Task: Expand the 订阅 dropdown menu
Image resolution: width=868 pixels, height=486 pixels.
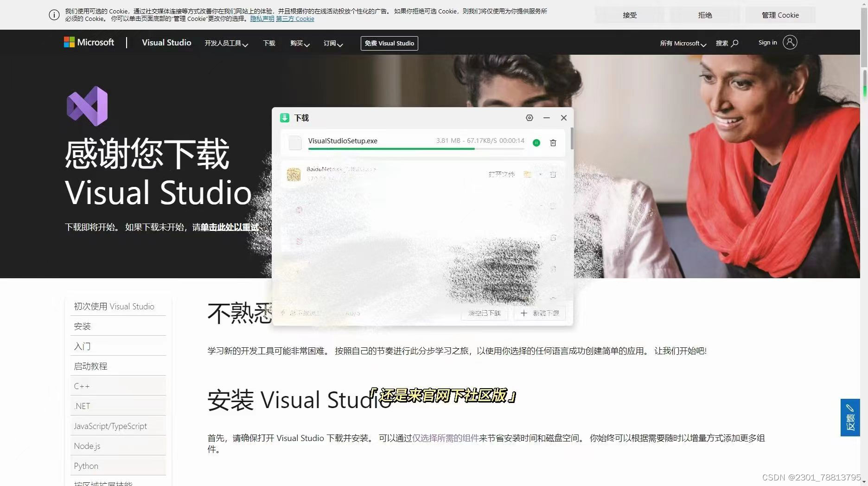Action: coord(332,43)
